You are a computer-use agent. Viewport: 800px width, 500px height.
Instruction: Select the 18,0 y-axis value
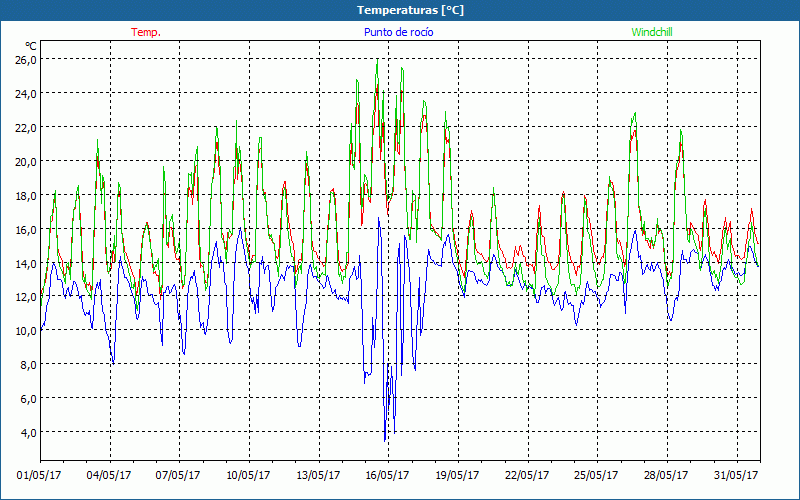pyautogui.click(x=27, y=195)
